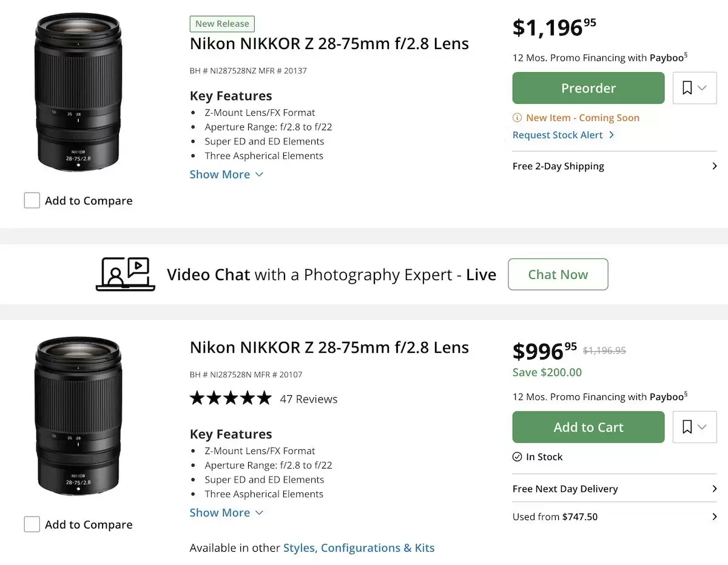Start a video chat with Chat Now
The height and width of the screenshot is (565, 728).
coord(558,275)
